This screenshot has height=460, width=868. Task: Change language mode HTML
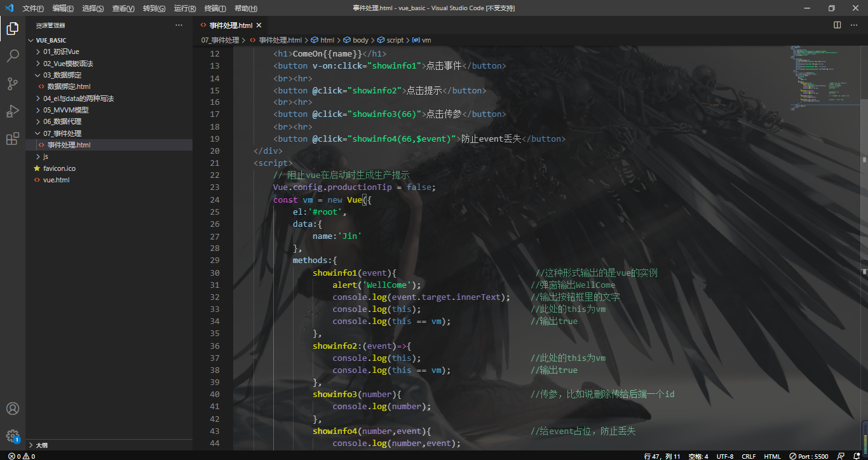click(x=772, y=456)
